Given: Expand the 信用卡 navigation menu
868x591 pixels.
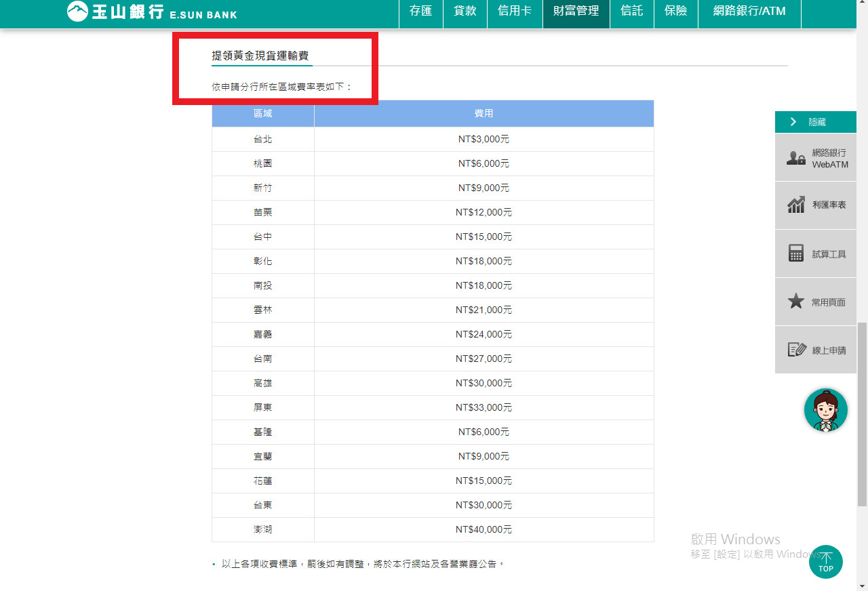Looking at the screenshot, I should [515, 12].
